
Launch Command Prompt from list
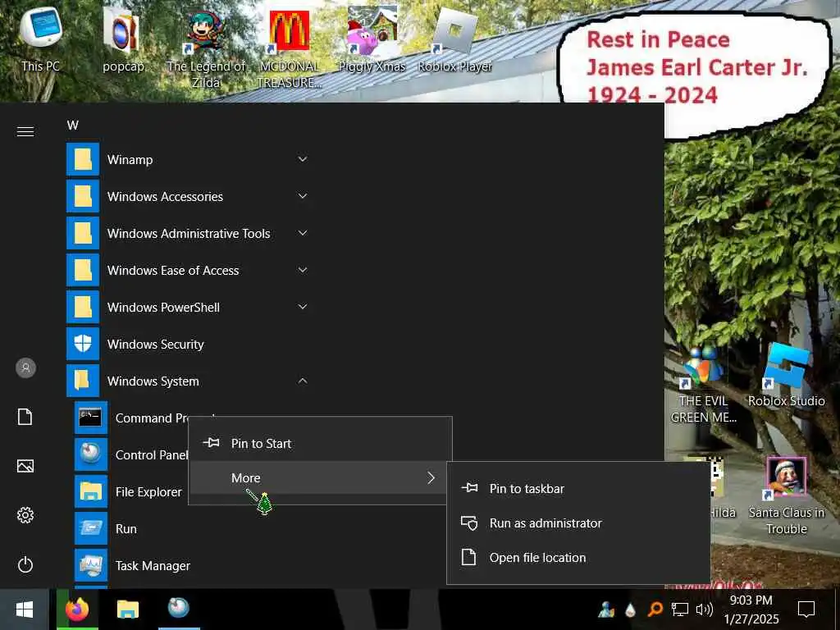131,418
